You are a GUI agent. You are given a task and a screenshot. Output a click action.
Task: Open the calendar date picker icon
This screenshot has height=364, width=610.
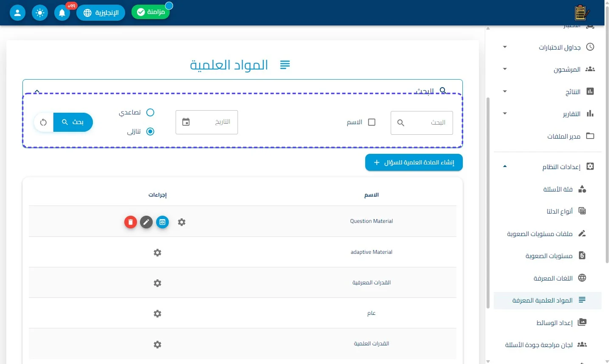pos(186,122)
